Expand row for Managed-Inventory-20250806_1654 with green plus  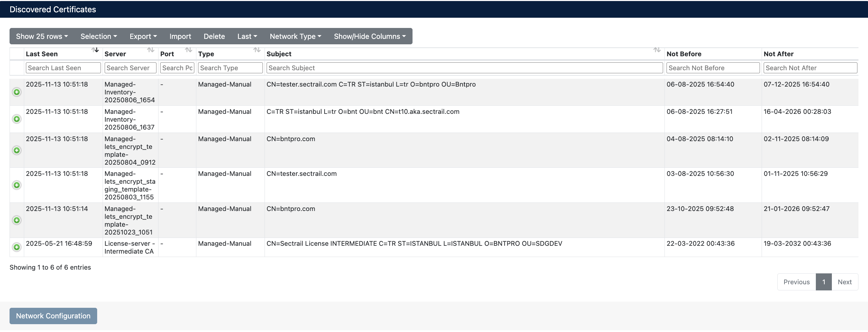tap(17, 92)
